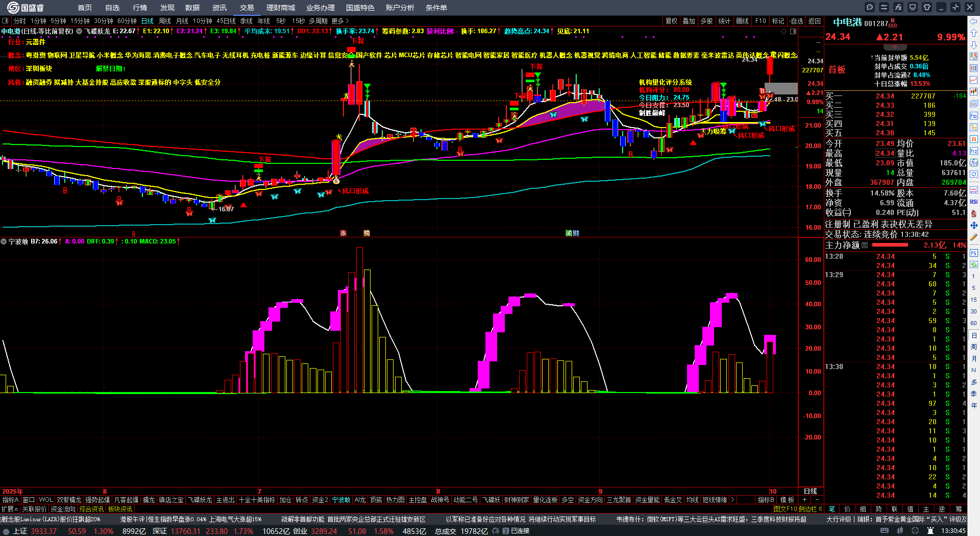Screen dimensions: 980x536
Task: Toggle the 多股 multi-stock view
Action: click(x=706, y=21)
